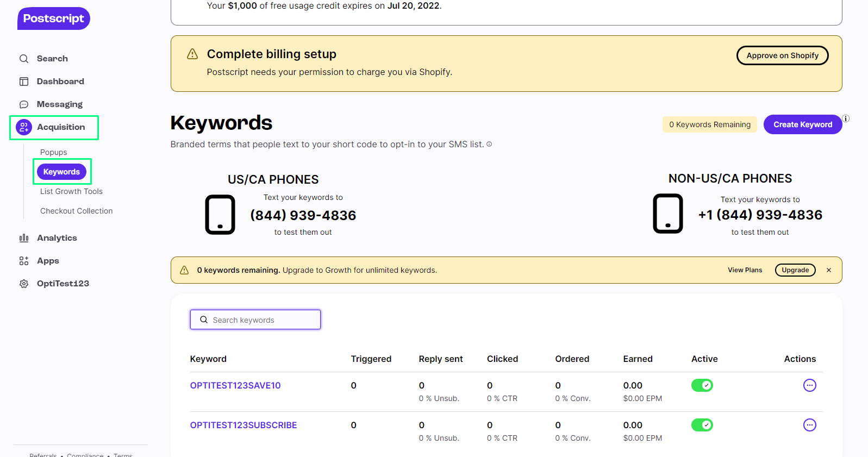The width and height of the screenshot is (868, 457).
Task: Dismiss the keywords remaining banner
Action: 828,270
